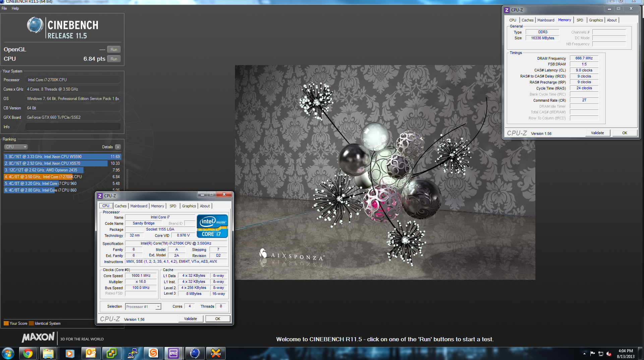Open the Cinebench File menu
Viewport: 644px width, 360px height.
click(4, 8)
